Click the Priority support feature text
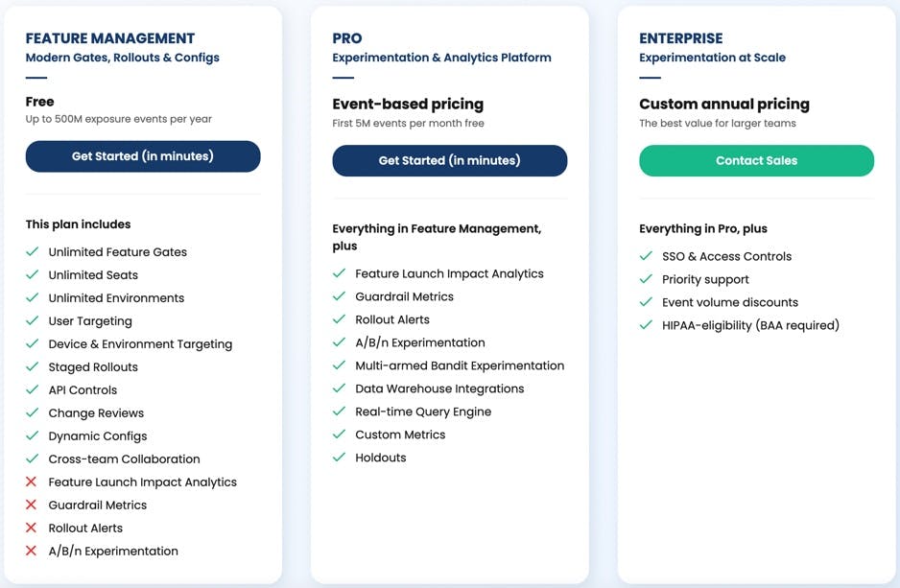This screenshot has height=588, width=900. point(705,279)
